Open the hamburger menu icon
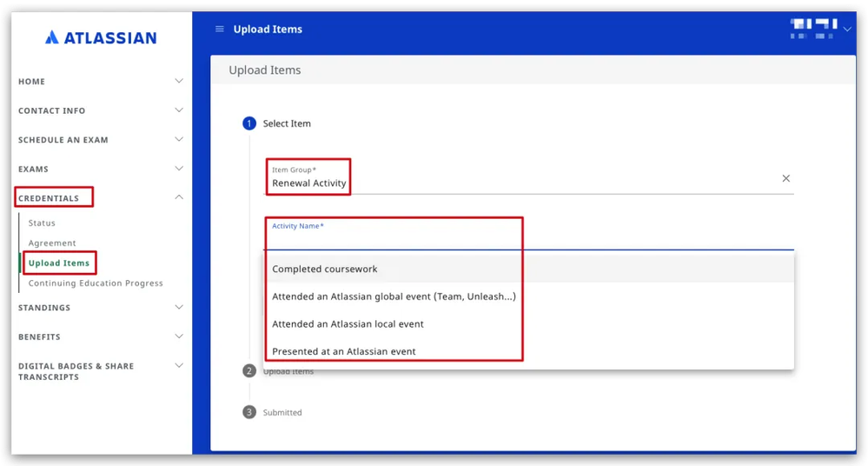Screen dimensions: 868x466 pyautogui.click(x=220, y=29)
